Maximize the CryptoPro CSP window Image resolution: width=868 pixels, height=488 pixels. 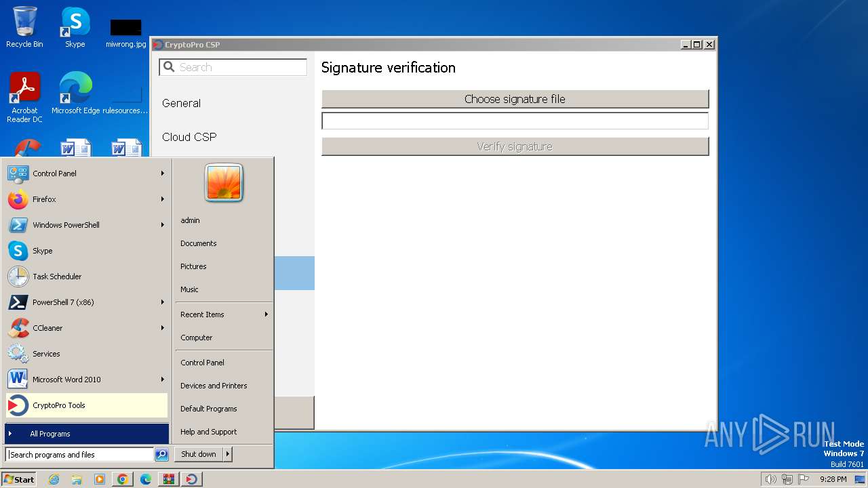click(697, 45)
